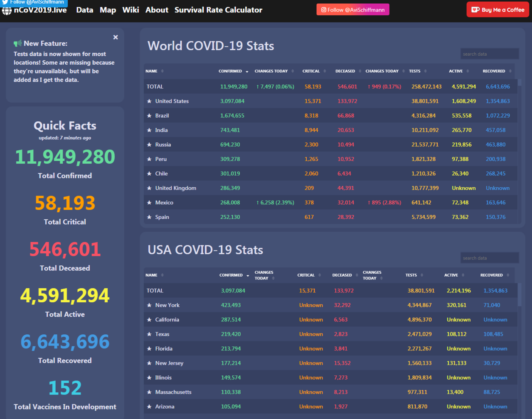Click World stats search data field
The width and height of the screenshot is (532, 419).
pos(490,54)
